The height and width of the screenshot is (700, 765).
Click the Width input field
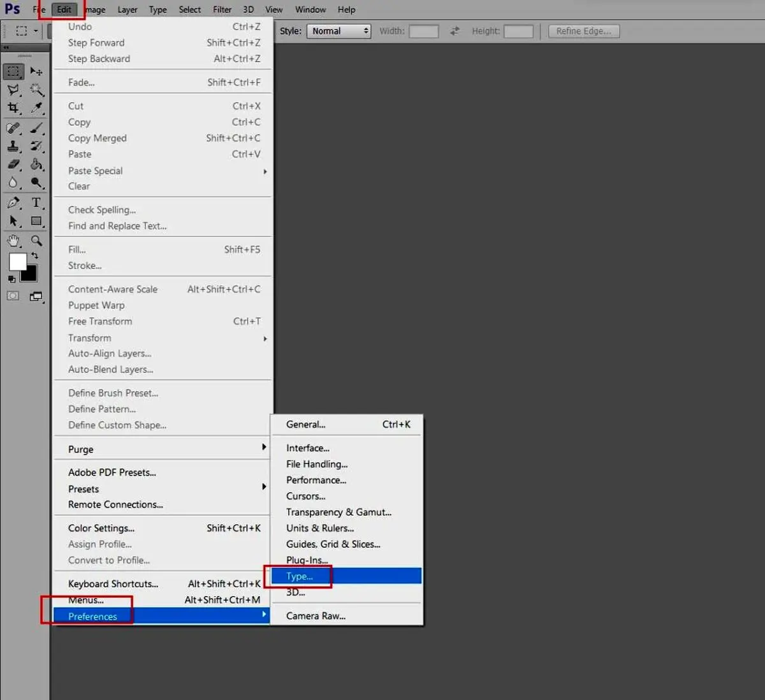point(423,31)
